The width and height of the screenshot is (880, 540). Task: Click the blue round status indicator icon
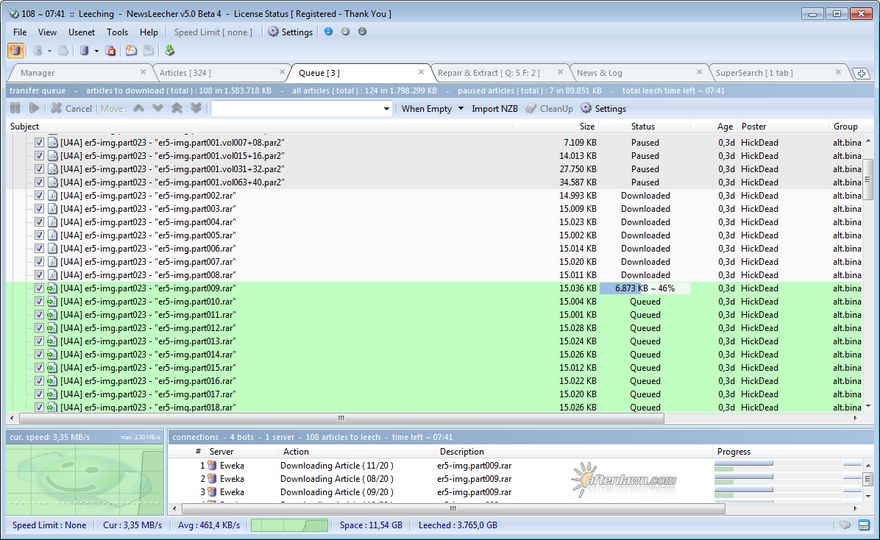[x=328, y=32]
